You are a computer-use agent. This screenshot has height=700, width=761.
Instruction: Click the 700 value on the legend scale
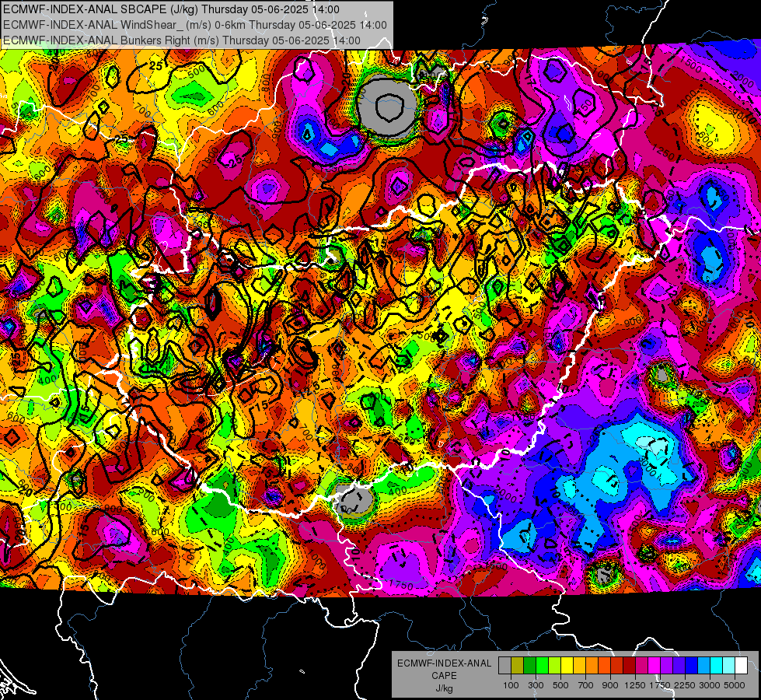pyautogui.click(x=586, y=685)
